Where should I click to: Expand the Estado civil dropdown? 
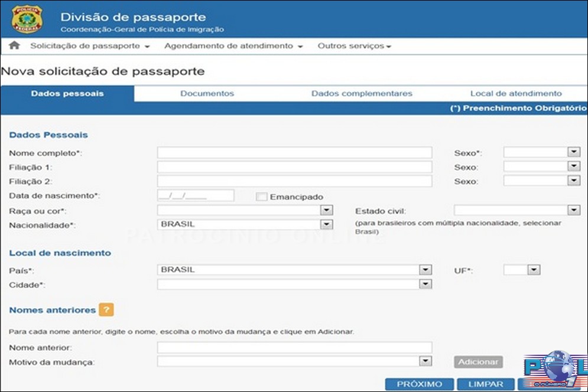(573, 210)
